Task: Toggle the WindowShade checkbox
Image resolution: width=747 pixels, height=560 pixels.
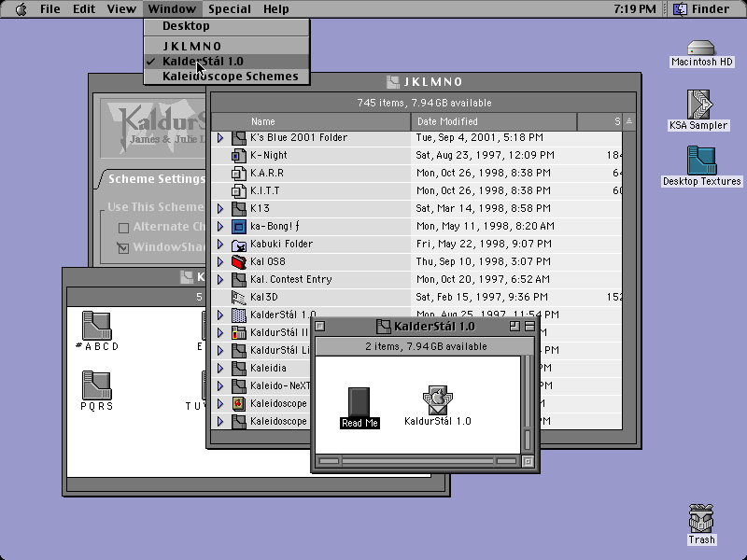Action: 123,247
